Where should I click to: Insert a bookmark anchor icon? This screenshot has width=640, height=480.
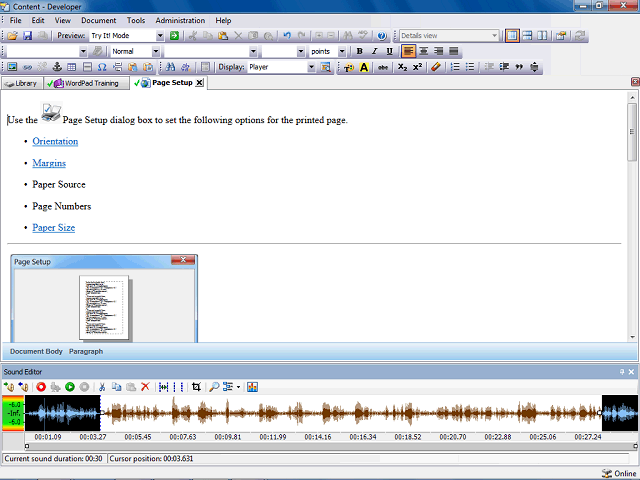57,67
